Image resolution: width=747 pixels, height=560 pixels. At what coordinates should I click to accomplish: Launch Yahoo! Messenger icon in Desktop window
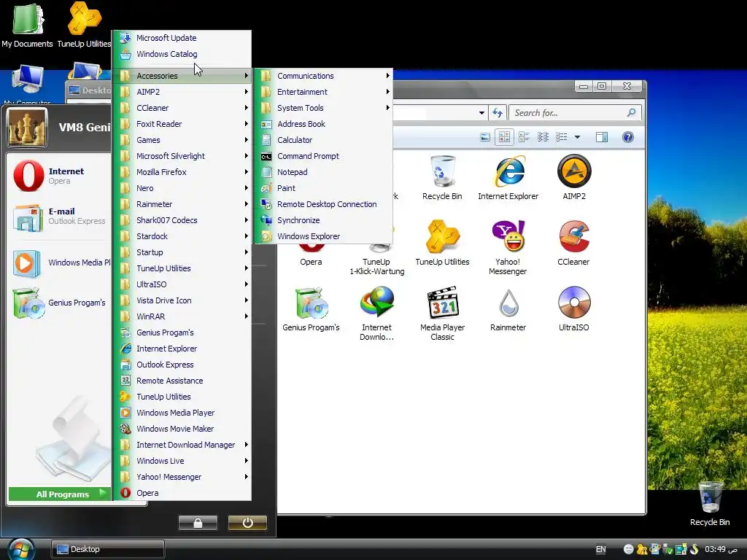coord(508,248)
